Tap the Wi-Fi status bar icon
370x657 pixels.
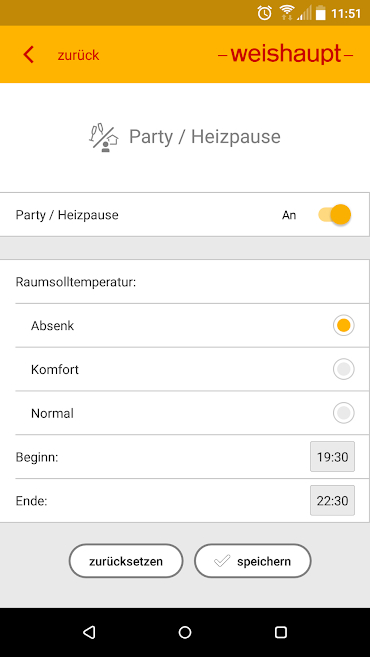tap(287, 13)
